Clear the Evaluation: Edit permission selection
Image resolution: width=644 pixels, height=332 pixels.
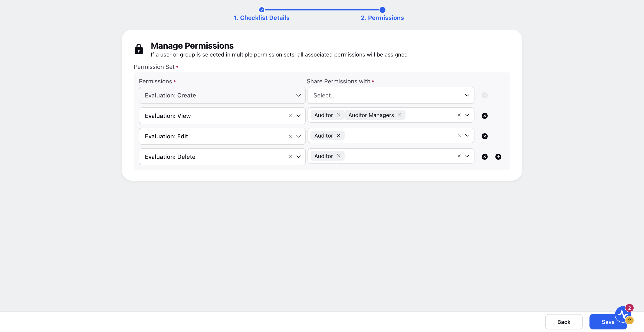coord(290,136)
